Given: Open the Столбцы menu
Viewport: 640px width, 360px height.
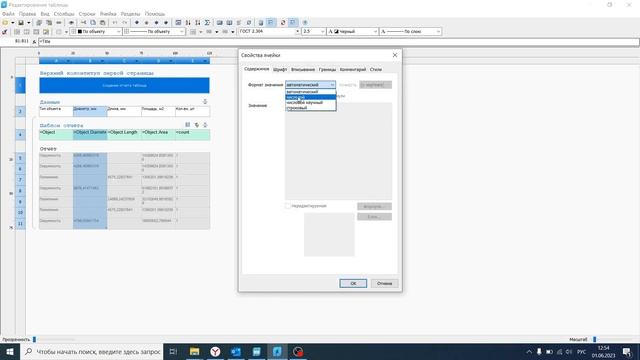Looking at the screenshot, I should tap(64, 14).
